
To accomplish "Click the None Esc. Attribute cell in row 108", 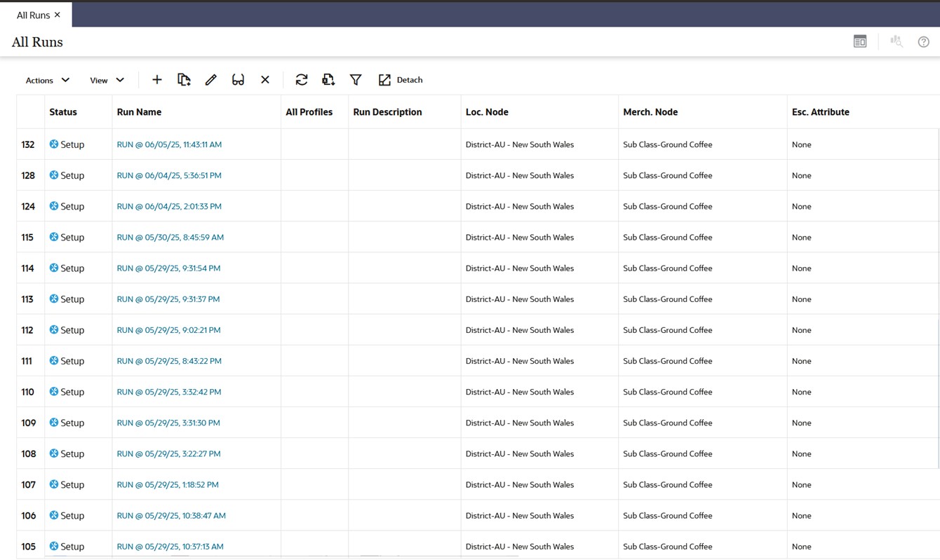I will pos(802,453).
